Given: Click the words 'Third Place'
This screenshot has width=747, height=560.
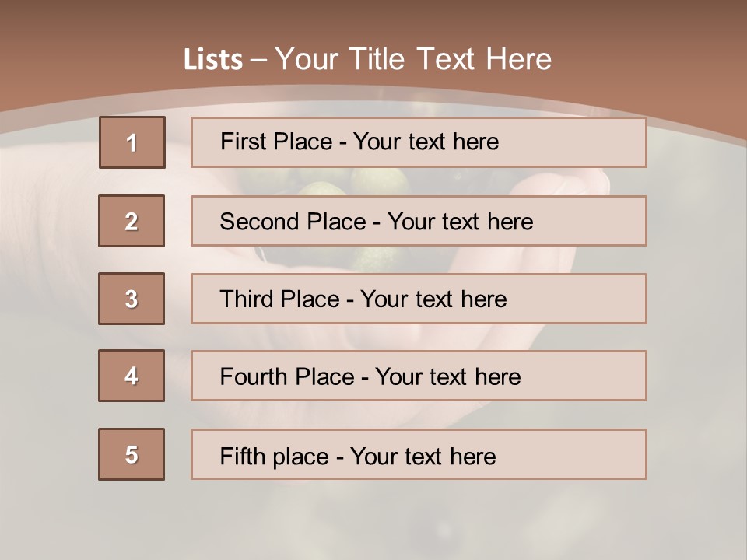Looking at the screenshot, I should [x=279, y=299].
